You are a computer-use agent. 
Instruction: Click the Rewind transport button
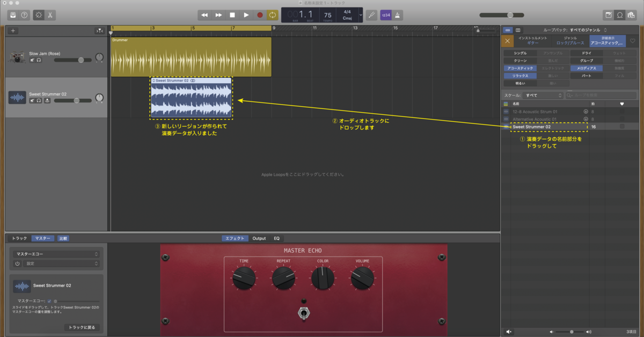204,15
